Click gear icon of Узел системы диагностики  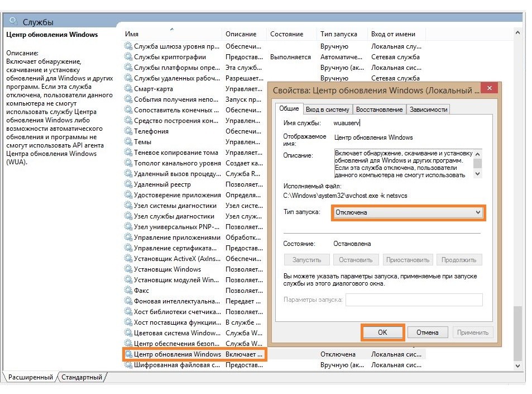click(x=128, y=206)
